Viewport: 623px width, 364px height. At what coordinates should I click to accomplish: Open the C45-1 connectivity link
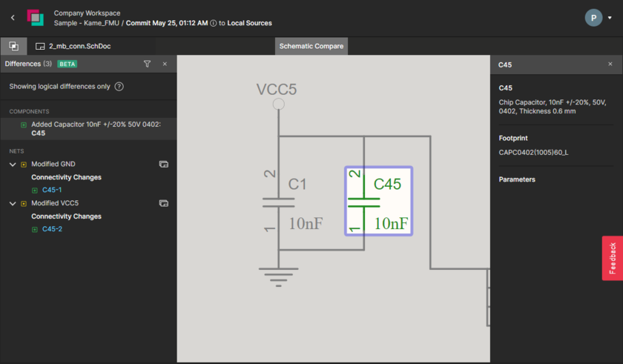(x=51, y=191)
